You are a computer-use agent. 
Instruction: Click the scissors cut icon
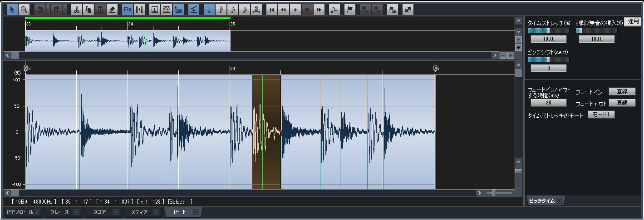(76, 9)
